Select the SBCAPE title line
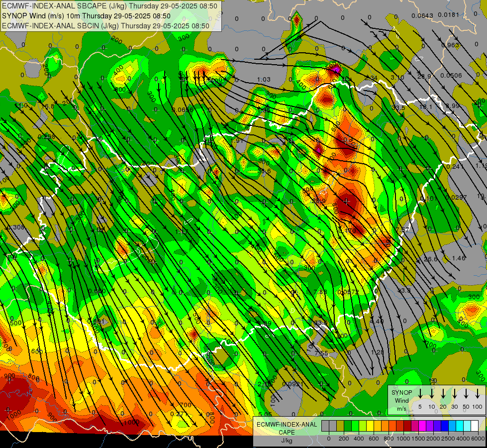Viewport: 487px width, 448px height. (109, 6)
